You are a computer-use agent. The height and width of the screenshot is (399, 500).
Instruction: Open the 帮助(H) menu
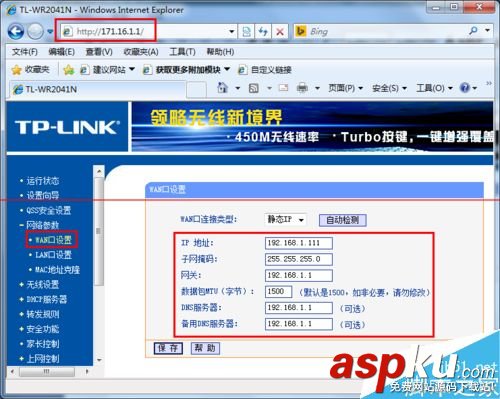point(220,52)
